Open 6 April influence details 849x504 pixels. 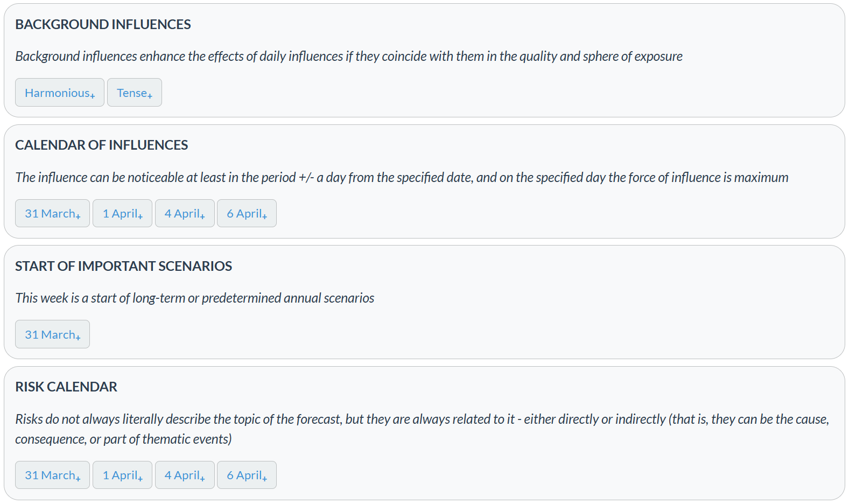[x=246, y=213]
